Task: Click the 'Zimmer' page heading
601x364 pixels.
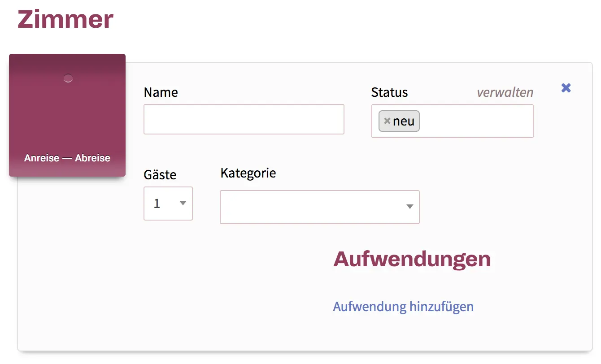Action: pos(65,20)
